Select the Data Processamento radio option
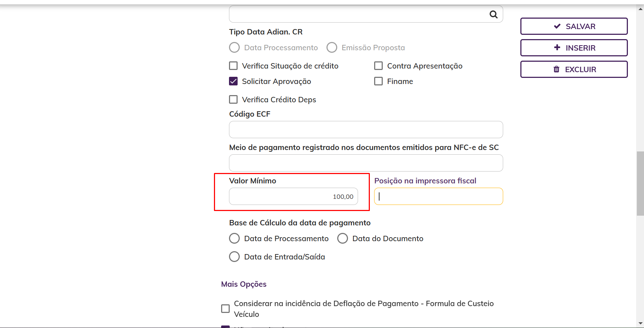The height and width of the screenshot is (328, 644). [234, 47]
